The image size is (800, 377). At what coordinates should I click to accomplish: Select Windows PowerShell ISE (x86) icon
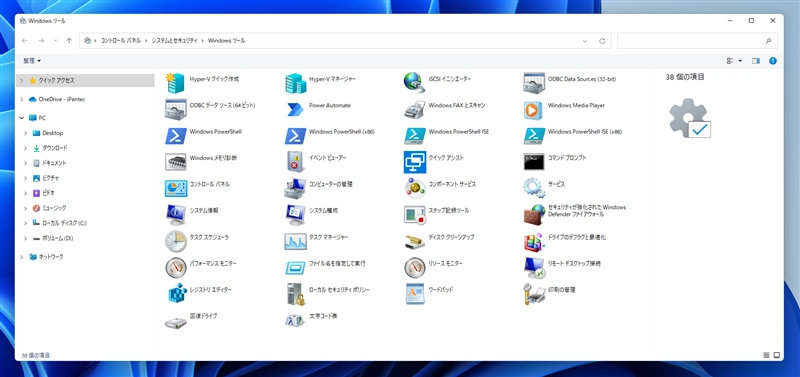point(534,136)
